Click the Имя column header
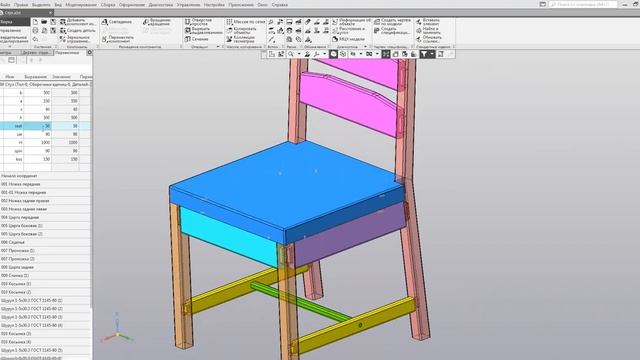 pos(10,76)
